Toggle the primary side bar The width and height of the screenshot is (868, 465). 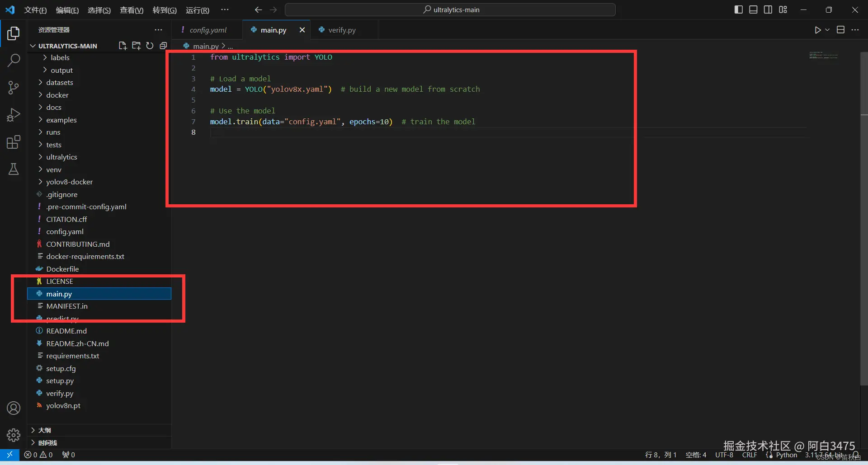739,9
